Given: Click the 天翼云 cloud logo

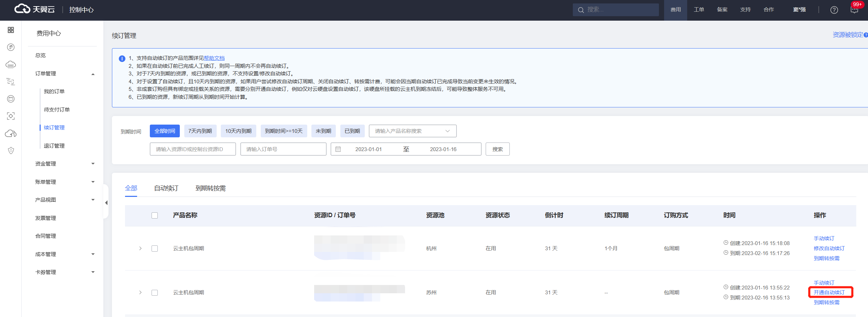Looking at the screenshot, I should 34,9.
